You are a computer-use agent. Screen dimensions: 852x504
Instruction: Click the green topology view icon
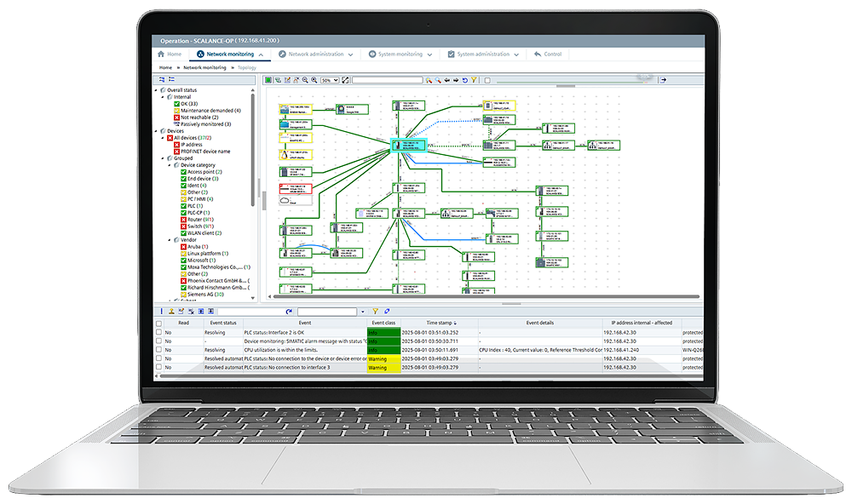(268, 80)
